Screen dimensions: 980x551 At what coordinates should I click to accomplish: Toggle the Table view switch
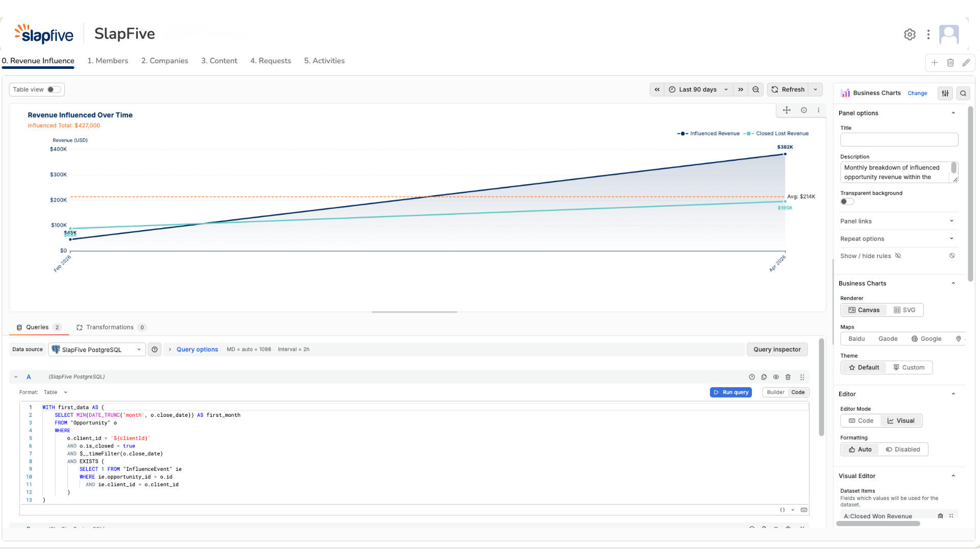click(54, 89)
